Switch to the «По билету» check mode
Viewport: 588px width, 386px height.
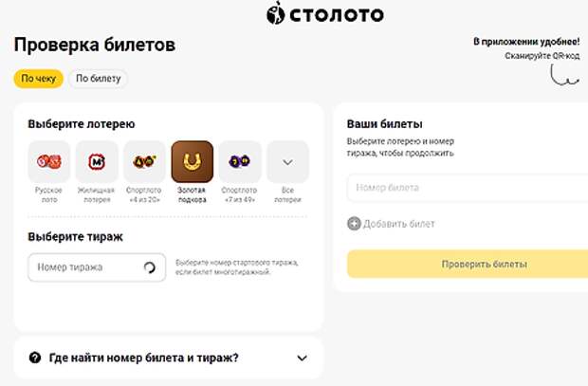[x=98, y=79]
